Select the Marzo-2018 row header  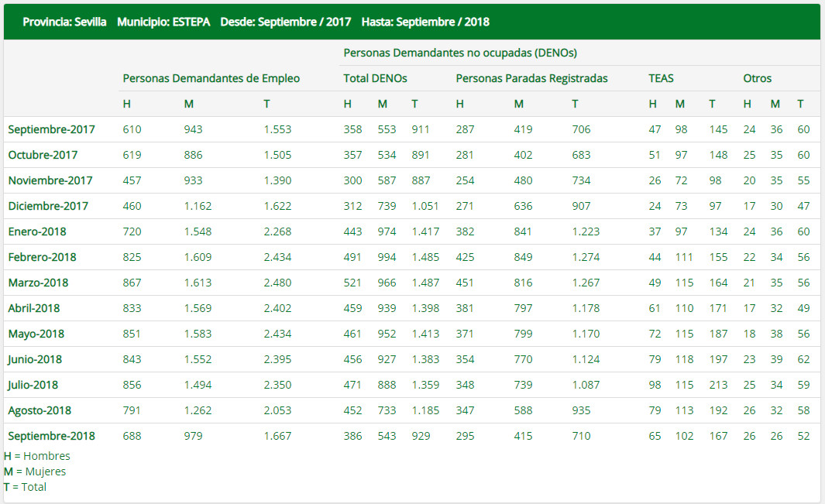[38, 283]
